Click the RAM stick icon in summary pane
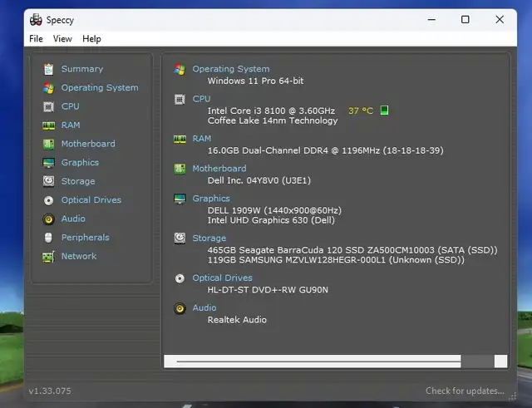The width and height of the screenshot is (532, 408). tap(180, 139)
